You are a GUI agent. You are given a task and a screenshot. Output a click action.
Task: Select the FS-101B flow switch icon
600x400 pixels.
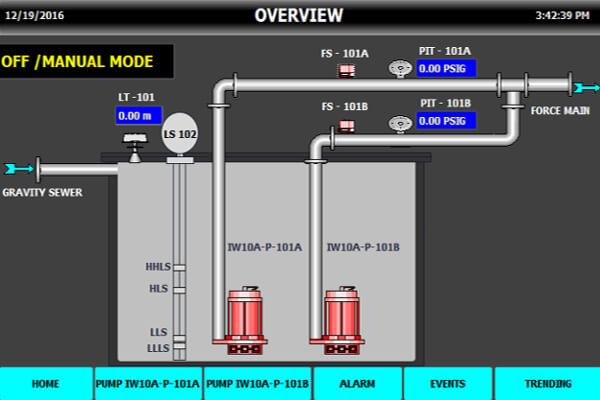347,126
